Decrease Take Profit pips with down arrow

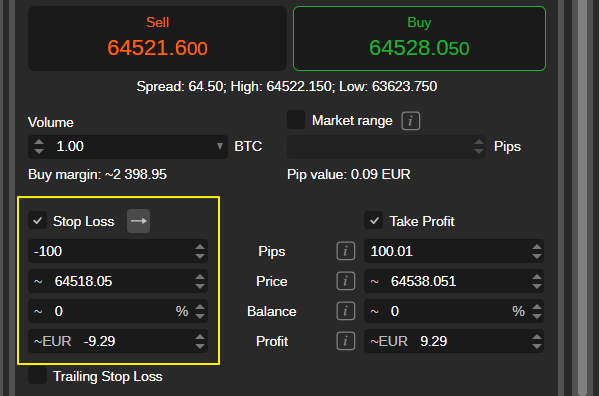pos(537,256)
